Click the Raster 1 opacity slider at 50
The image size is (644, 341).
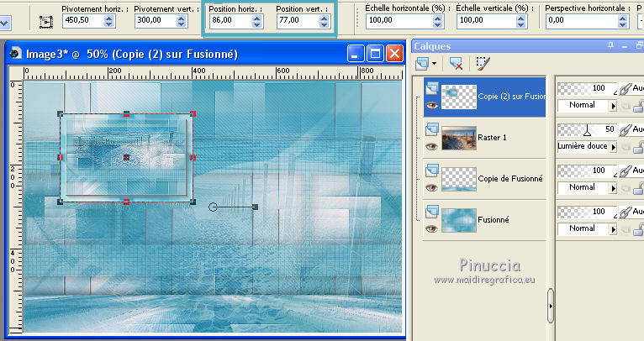click(x=588, y=130)
